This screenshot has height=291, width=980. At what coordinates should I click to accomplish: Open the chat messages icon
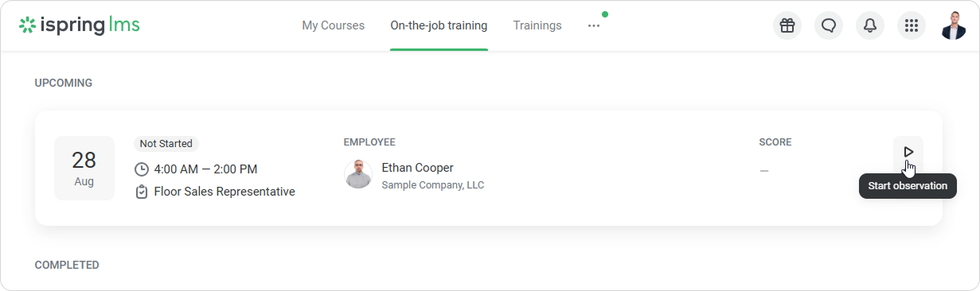click(x=829, y=25)
